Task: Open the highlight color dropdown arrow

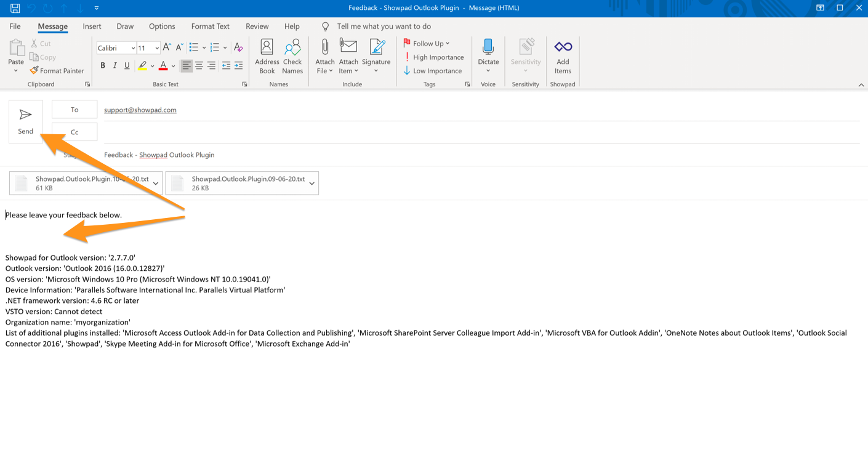Action: pos(152,66)
